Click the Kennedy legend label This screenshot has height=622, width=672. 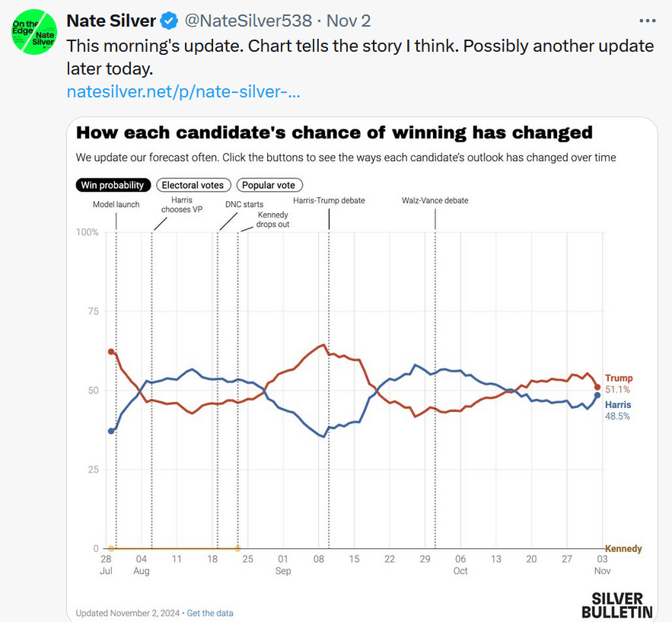pyautogui.click(x=623, y=549)
